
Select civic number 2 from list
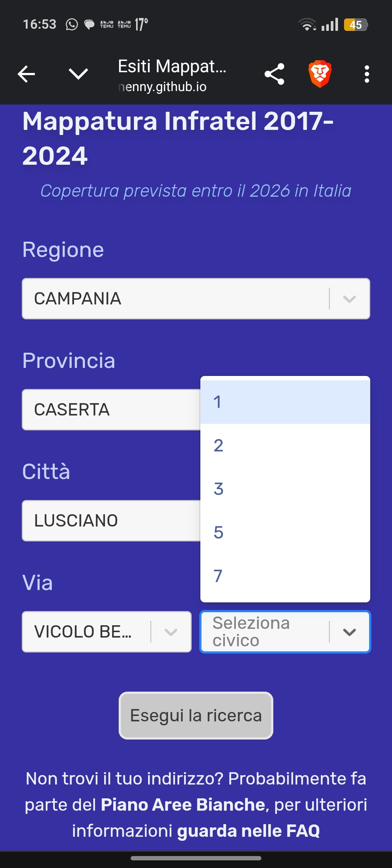coord(285,445)
